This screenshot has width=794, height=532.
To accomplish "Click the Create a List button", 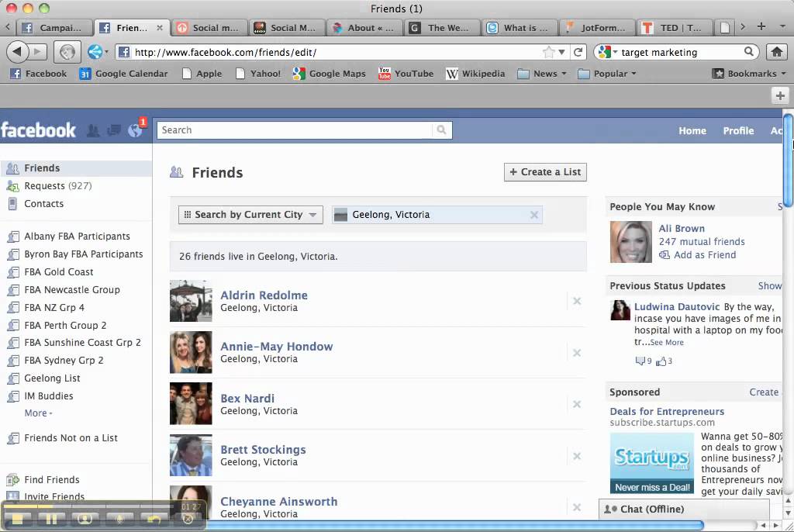I will [x=545, y=171].
